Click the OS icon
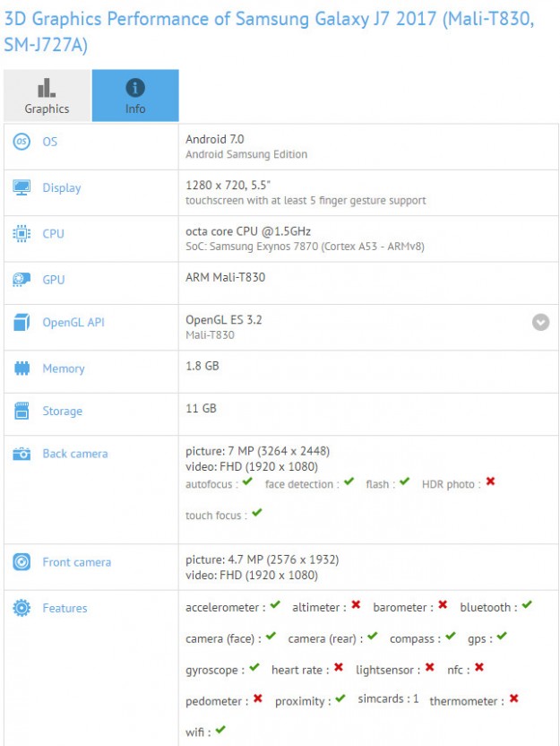The width and height of the screenshot is (560, 746). click(x=22, y=142)
